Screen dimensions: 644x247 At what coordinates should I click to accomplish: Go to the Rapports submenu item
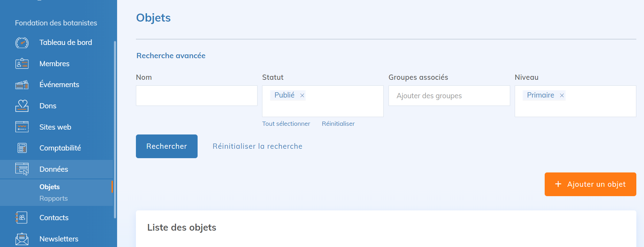54,198
